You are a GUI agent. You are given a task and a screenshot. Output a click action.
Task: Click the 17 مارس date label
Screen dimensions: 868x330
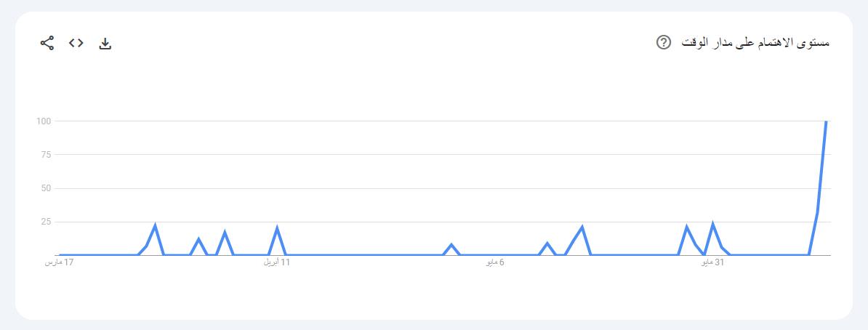click(x=60, y=262)
